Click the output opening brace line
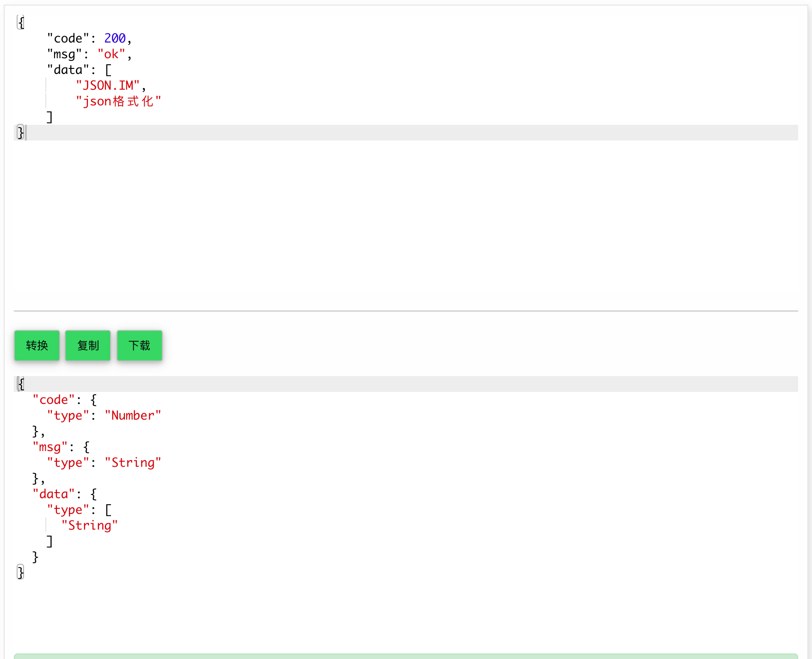The image size is (812, 659). 406,384
